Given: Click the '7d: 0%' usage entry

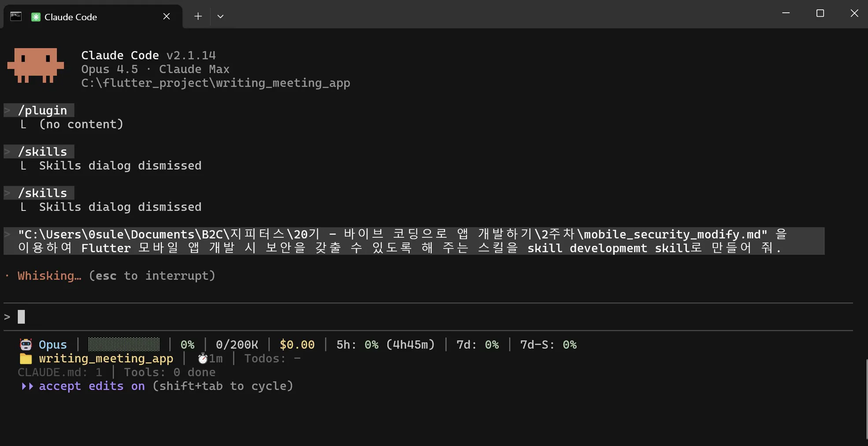Looking at the screenshot, I should [478, 345].
